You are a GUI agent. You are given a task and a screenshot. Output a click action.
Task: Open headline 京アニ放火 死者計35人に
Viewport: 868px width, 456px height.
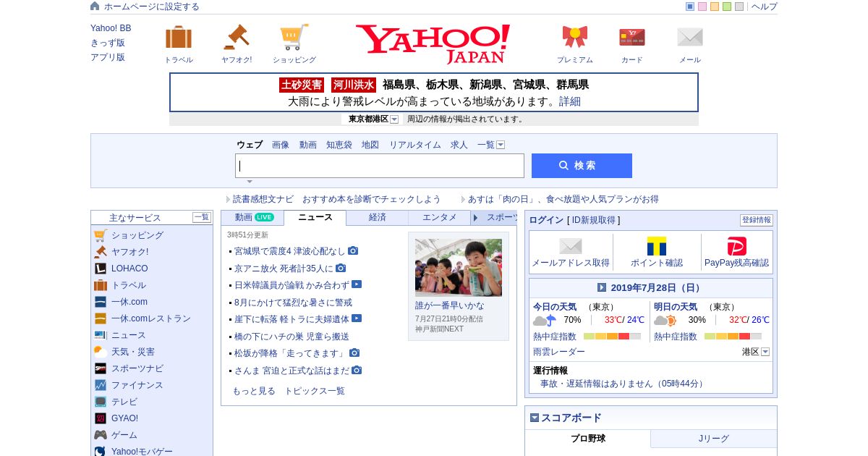[x=284, y=268]
